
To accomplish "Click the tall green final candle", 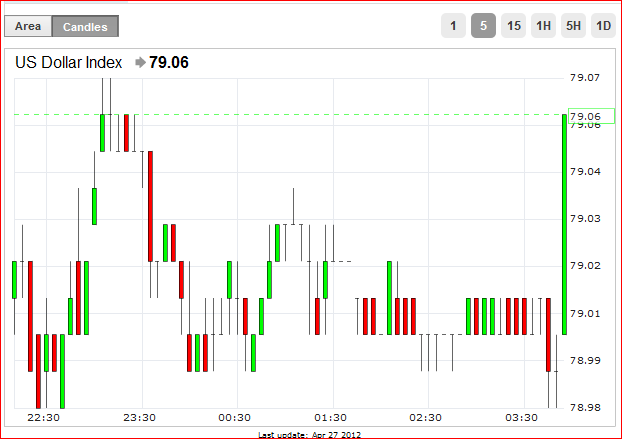I will (564, 224).
